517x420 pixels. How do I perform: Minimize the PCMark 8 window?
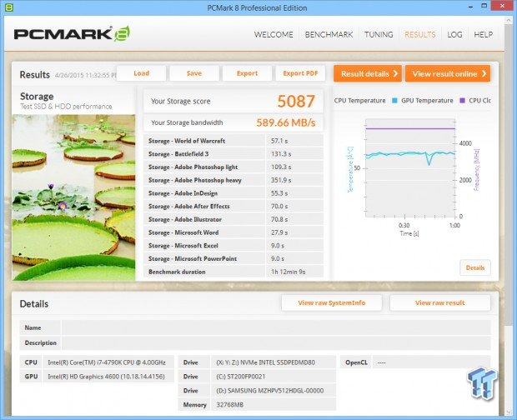(x=471, y=7)
